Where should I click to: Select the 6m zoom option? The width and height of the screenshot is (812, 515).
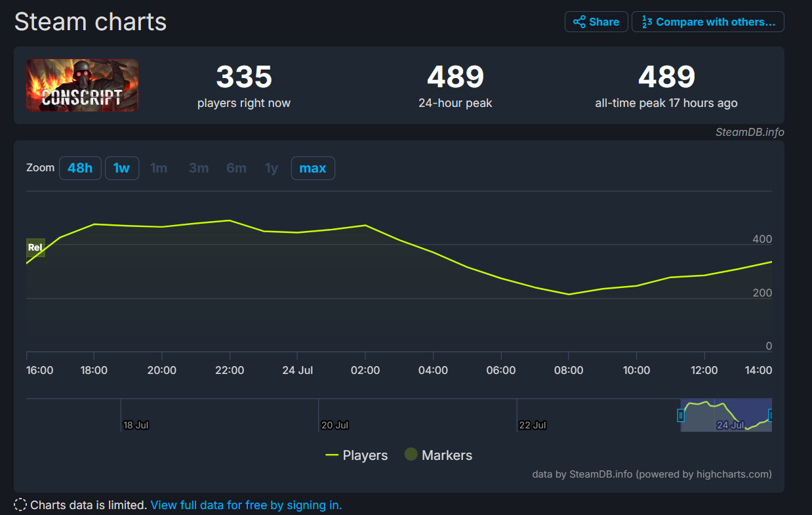click(x=236, y=168)
